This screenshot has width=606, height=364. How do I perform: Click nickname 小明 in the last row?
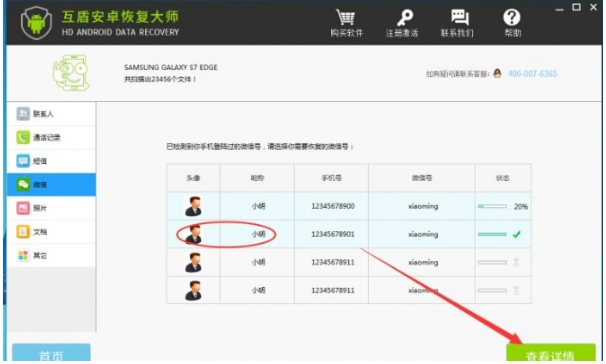259,290
